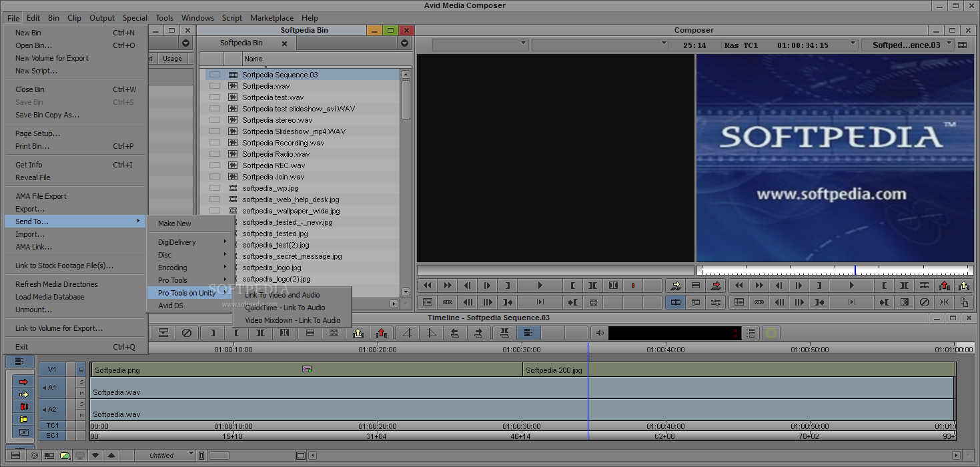The height and width of the screenshot is (467, 980).
Task: Toggle the EC1 track selector
Action: [x=52, y=435]
